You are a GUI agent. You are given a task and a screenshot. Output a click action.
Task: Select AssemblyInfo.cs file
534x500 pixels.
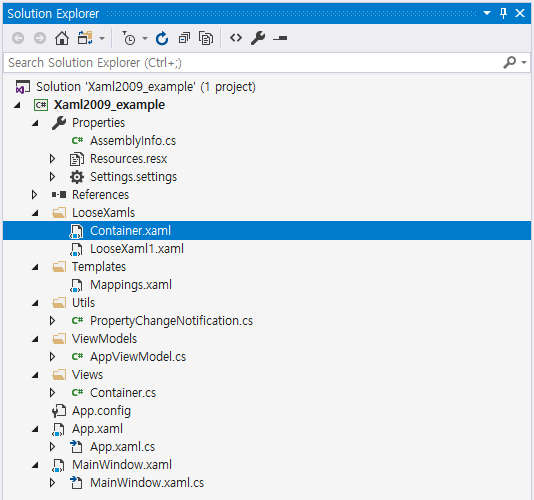(x=133, y=141)
